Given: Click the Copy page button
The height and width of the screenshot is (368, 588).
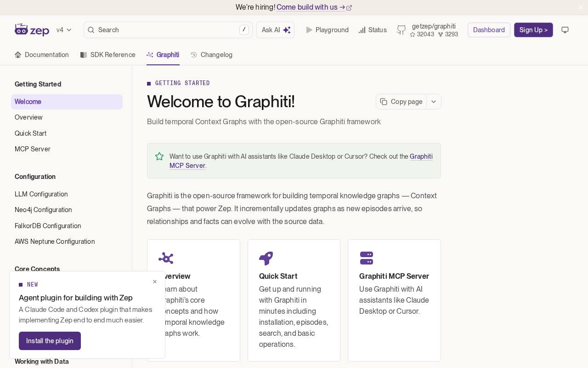Looking at the screenshot, I should coord(401,102).
